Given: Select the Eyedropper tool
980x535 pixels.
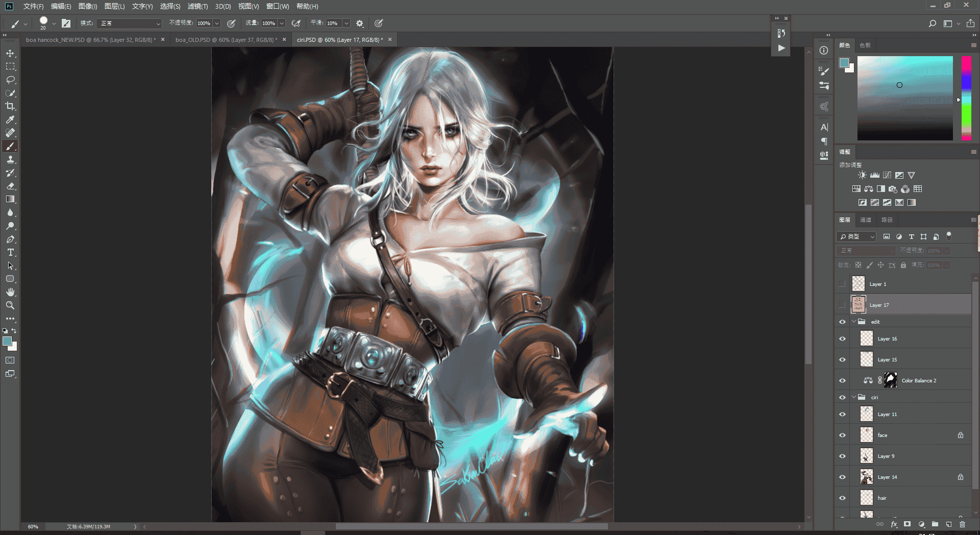Looking at the screenshot, I should [10, 119].
